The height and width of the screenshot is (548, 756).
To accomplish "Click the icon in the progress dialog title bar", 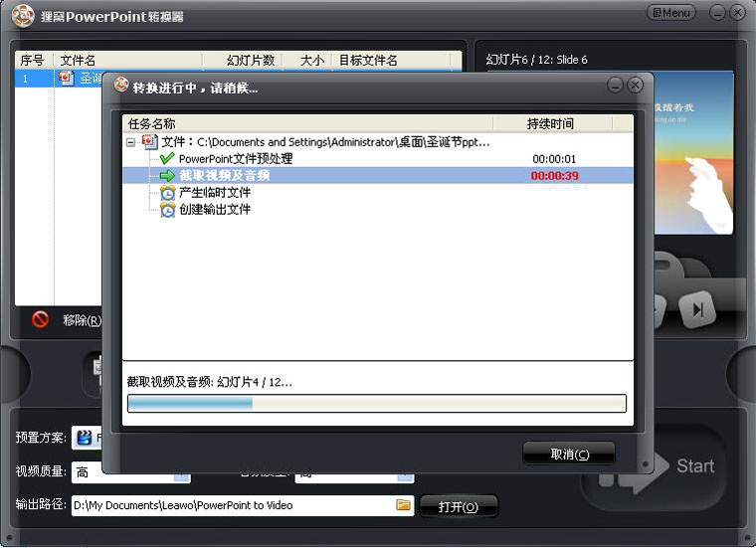I will 121,85.
